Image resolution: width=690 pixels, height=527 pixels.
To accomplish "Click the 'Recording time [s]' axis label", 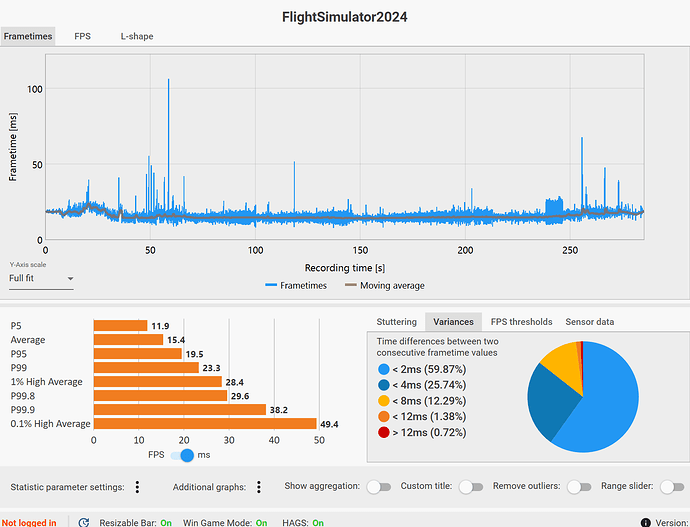I will pos(345,268).
